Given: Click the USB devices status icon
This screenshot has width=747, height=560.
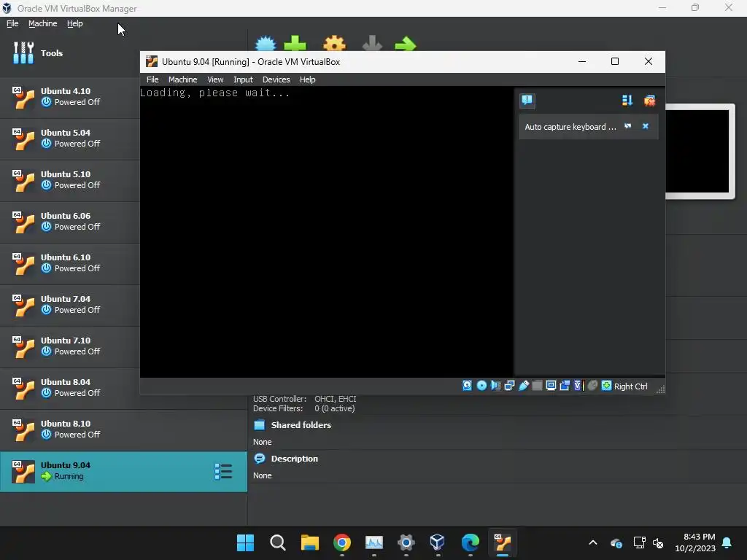Looking at the screenshot, I should (524, 386).
